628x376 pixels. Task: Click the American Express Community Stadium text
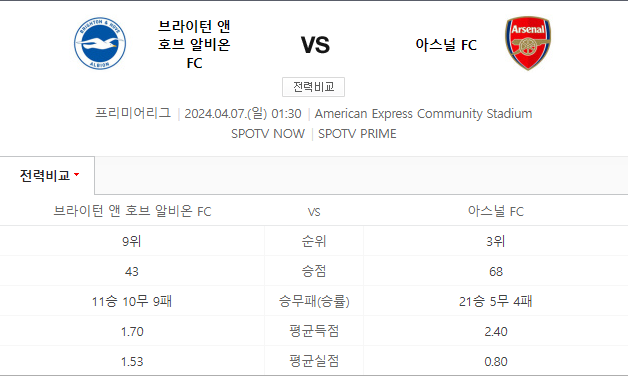[x=423, y=114]
